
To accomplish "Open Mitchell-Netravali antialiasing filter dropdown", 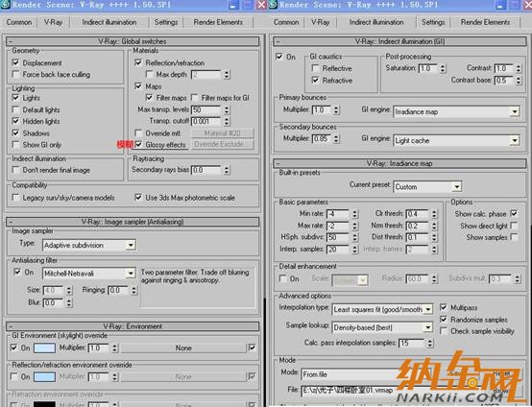I will click(89, 273).
